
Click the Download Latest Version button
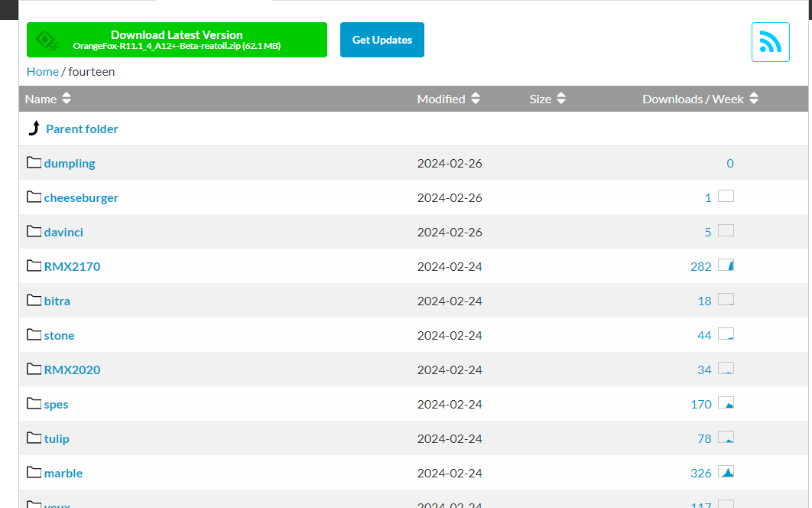coord(177,40)
